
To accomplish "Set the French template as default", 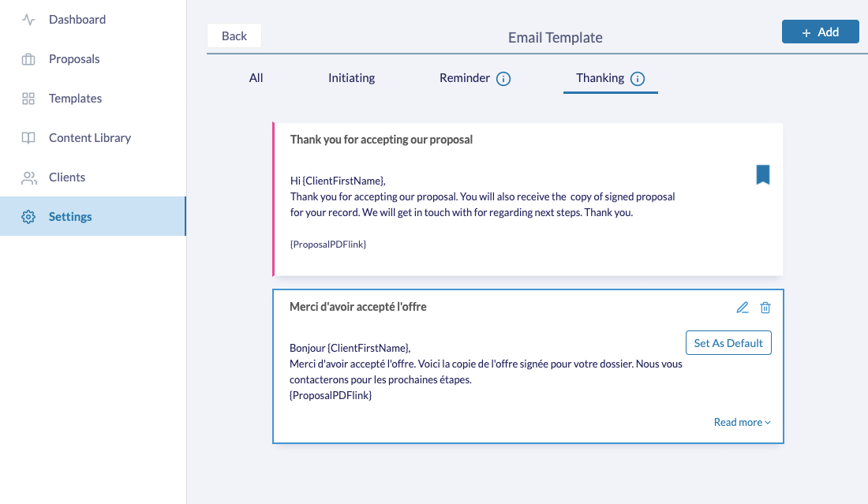I will point(728,343).
